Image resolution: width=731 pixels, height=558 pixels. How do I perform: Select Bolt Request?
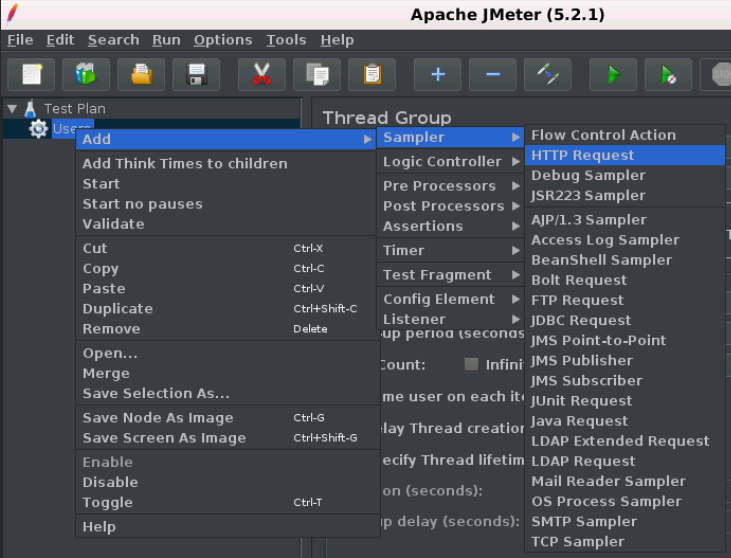coord(625,280)
